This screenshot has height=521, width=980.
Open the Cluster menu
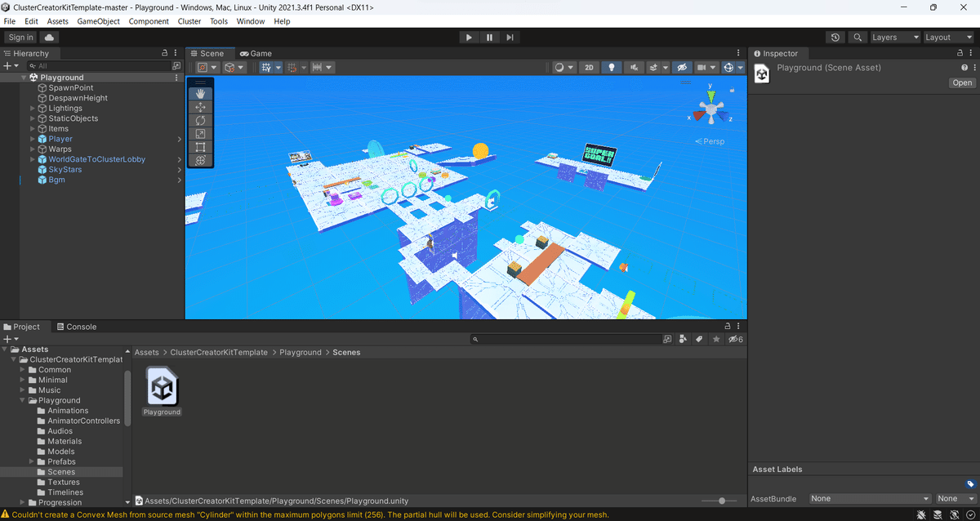[189, 21]
